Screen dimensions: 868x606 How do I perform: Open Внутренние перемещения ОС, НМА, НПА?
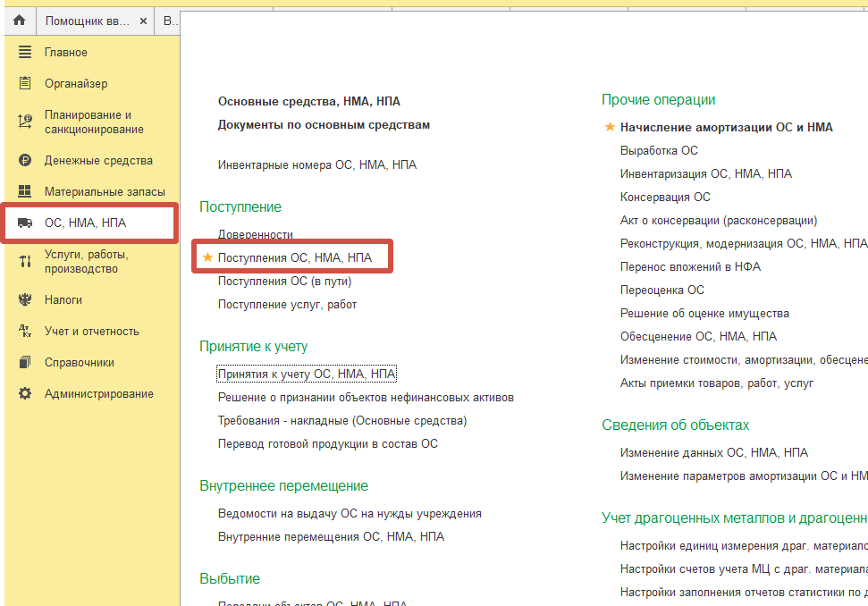(x=331, y=537)
